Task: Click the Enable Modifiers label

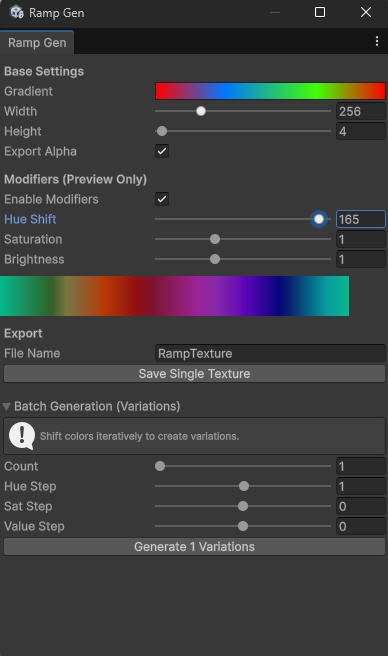Action: (x=51, y=199)
